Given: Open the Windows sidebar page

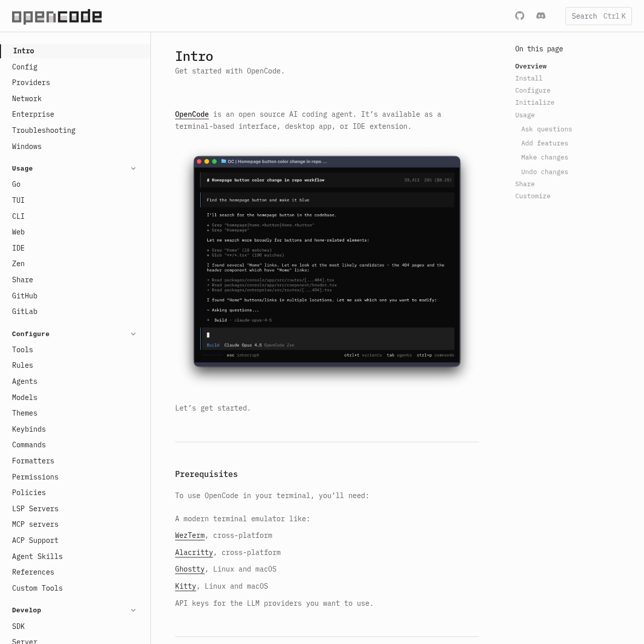Looking at the screenshot, I should 27,146.
